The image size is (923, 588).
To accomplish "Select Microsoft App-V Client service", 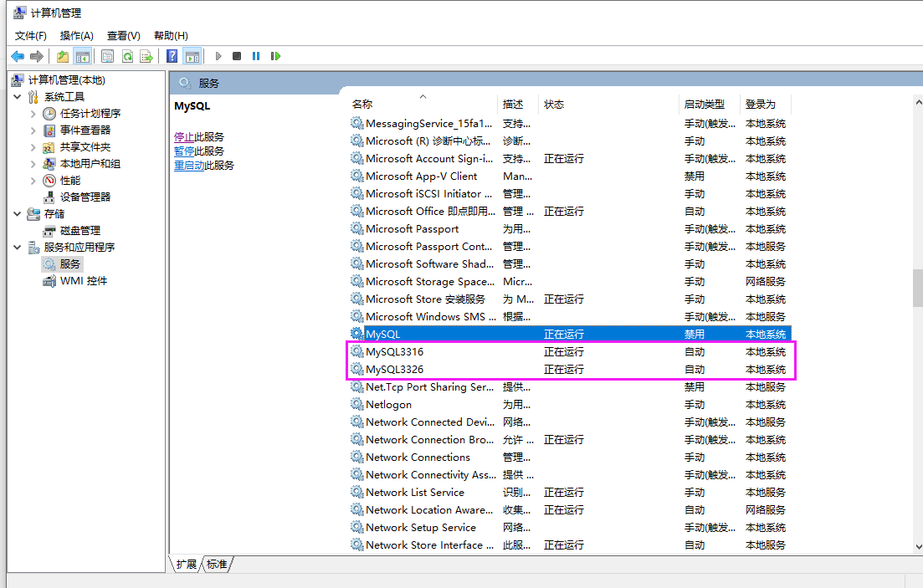I will [570, 176].
